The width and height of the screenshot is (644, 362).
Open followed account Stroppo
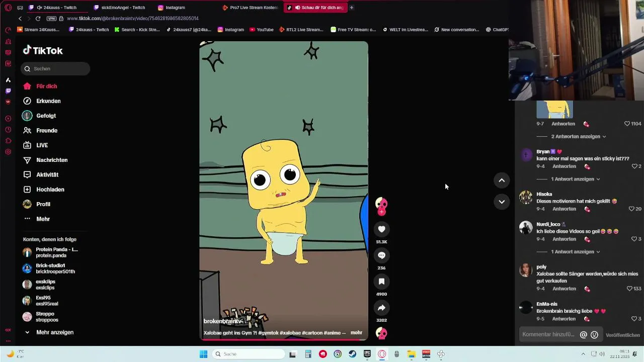tap(41, 317)
